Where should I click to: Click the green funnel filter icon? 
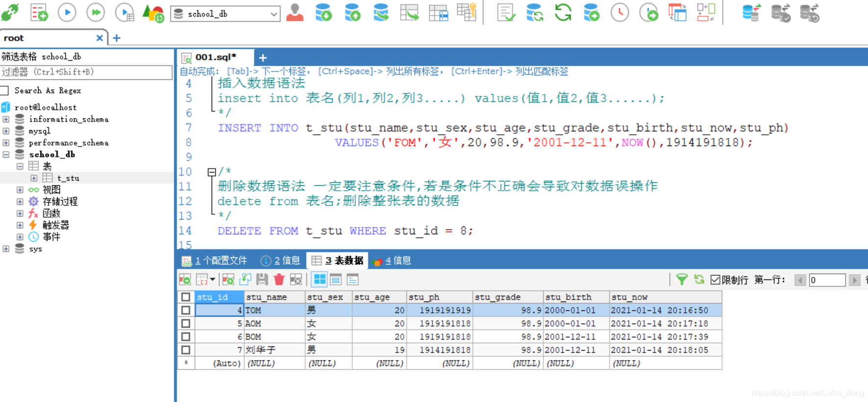point(682,279)
